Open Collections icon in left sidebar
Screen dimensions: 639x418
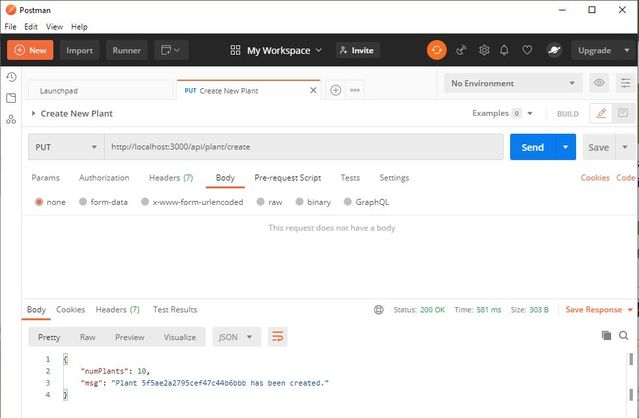click(x=11, y=98)
